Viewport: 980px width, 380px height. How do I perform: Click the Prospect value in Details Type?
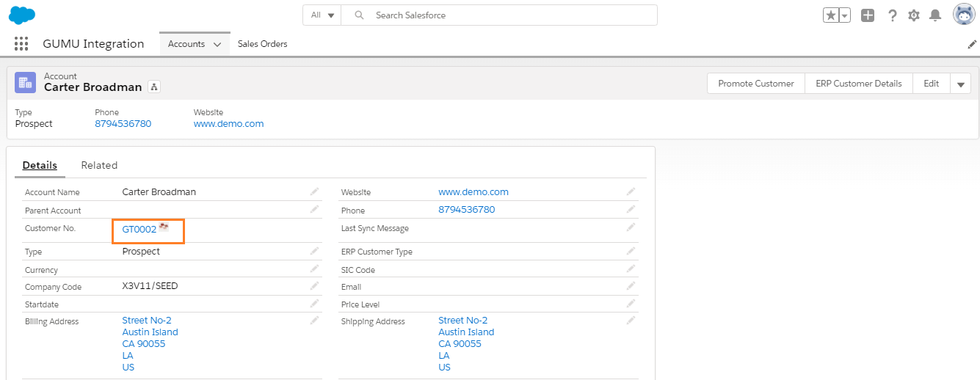point(141,252)
